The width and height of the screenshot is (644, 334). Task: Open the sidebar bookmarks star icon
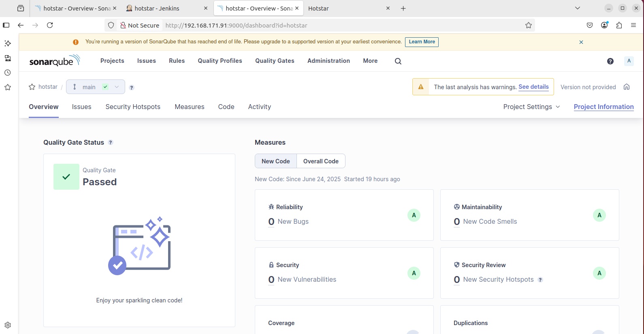click(x=8, y=87)
